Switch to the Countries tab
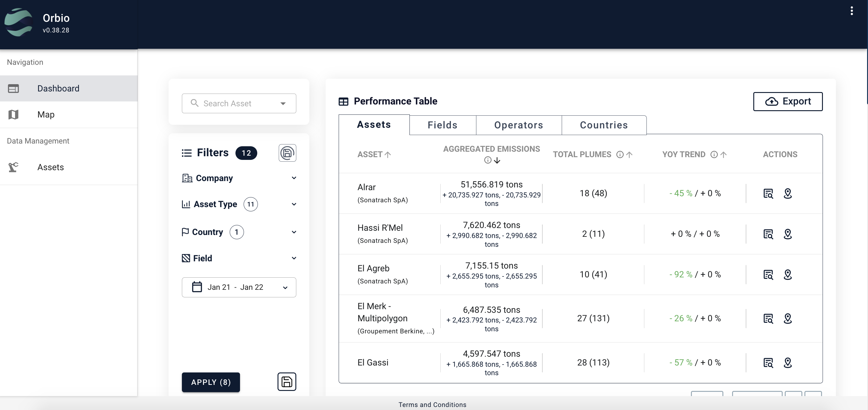Screen dimensions: 868x410 point(603,125)
